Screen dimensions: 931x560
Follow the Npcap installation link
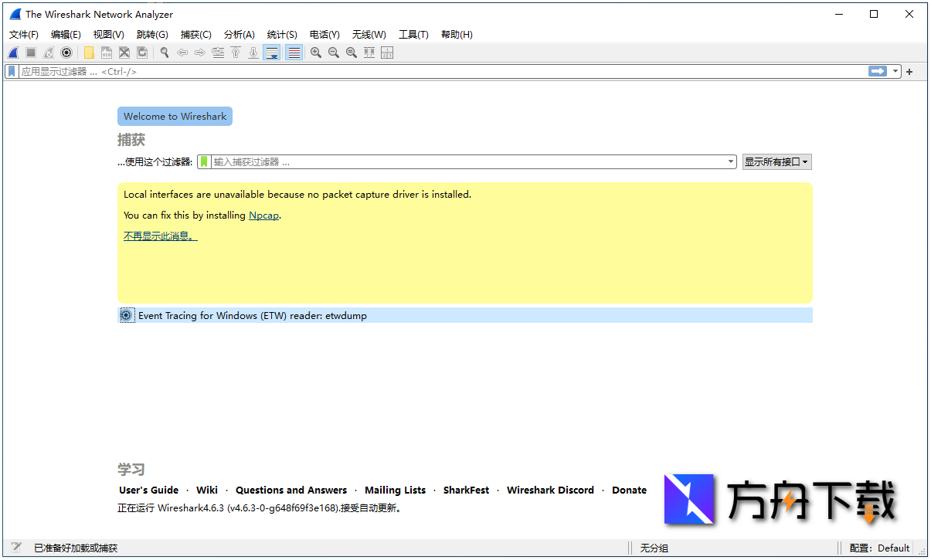tap(263, 215)
